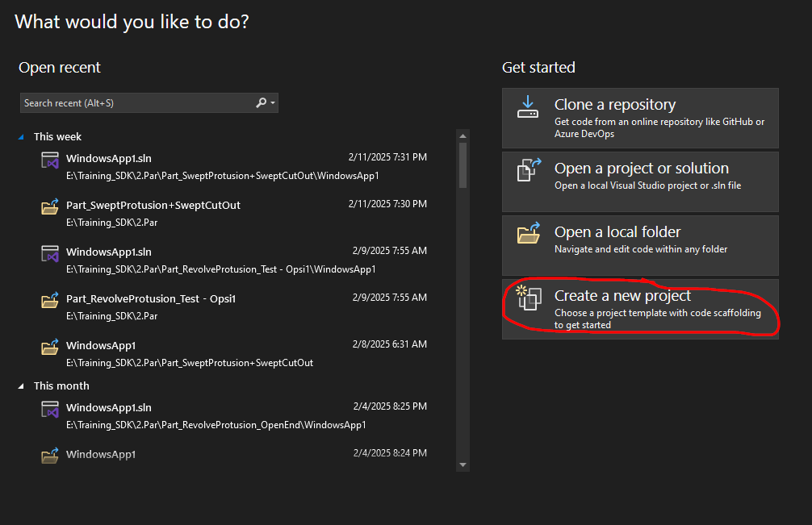Image resolution: width=812 pixels, height=525 pixels.
Task: Click the search magnifier icon in recent box
Action: click(261, 103)
